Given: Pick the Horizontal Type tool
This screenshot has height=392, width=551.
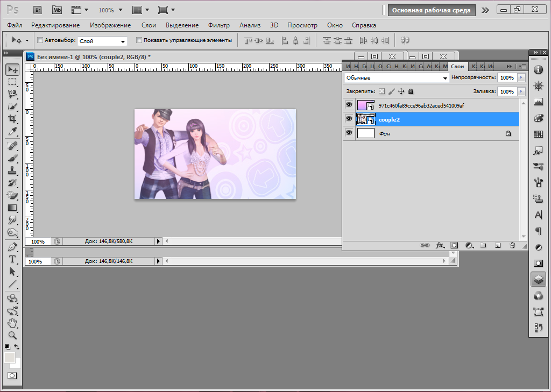Looking at the screenshot, I should click(12, 259).
